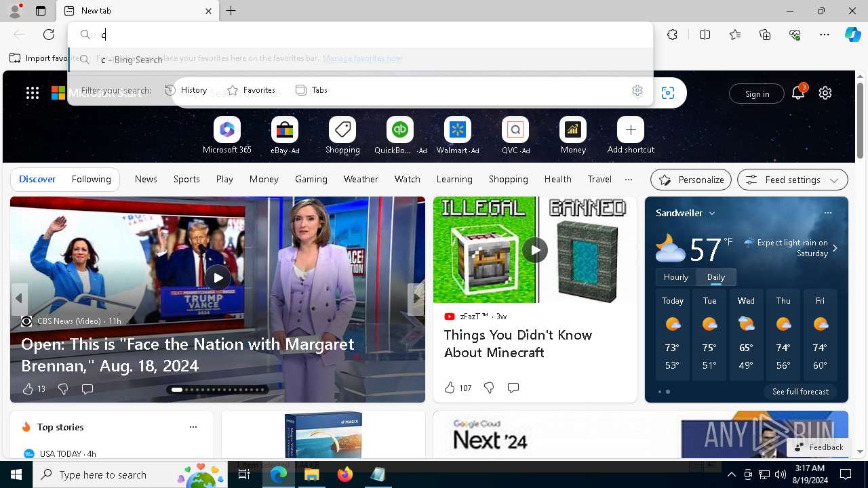
Task: Open comments on Minecraft story
Action: tap(513, 388)
